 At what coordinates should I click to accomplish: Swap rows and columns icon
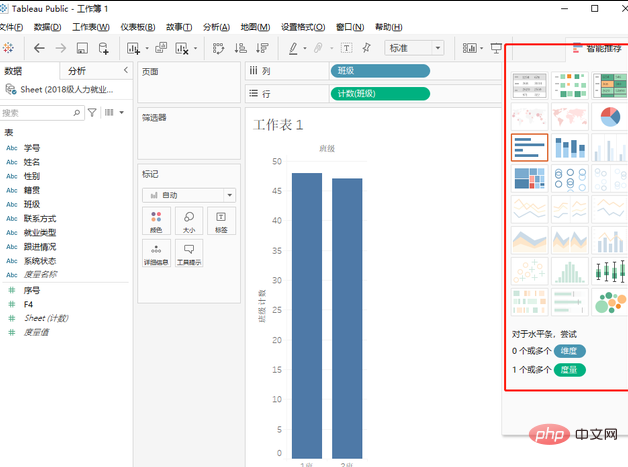coord(219,48)
